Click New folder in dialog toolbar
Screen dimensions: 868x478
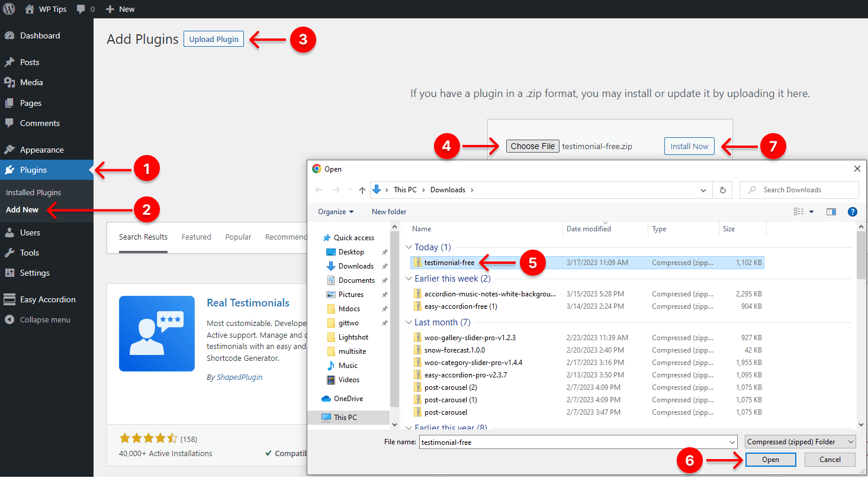(x=389, y=212)
